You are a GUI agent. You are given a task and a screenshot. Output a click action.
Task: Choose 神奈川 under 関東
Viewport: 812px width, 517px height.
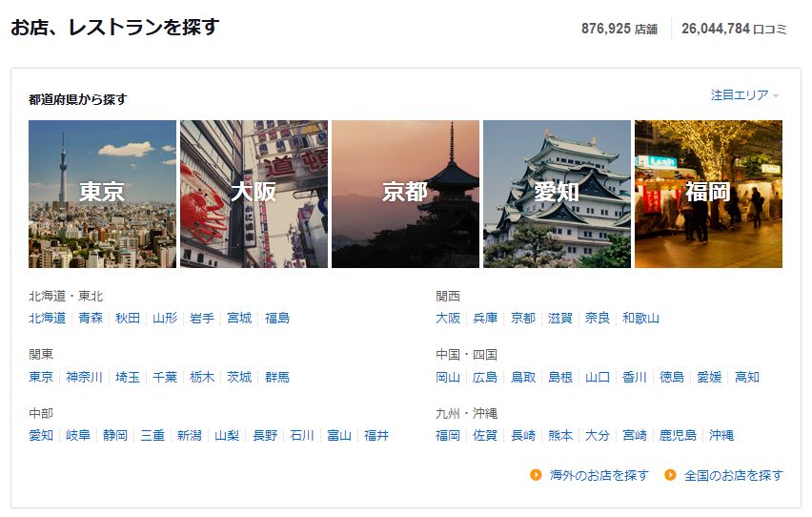(85, 377)
